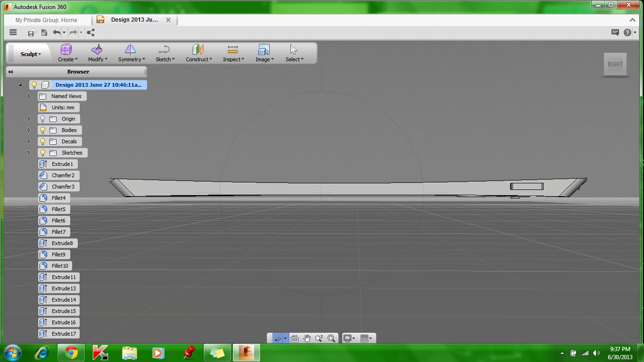Screen dimensions: 644x362
Task: Expand the Named Views folder
Action: coord(29,96)
